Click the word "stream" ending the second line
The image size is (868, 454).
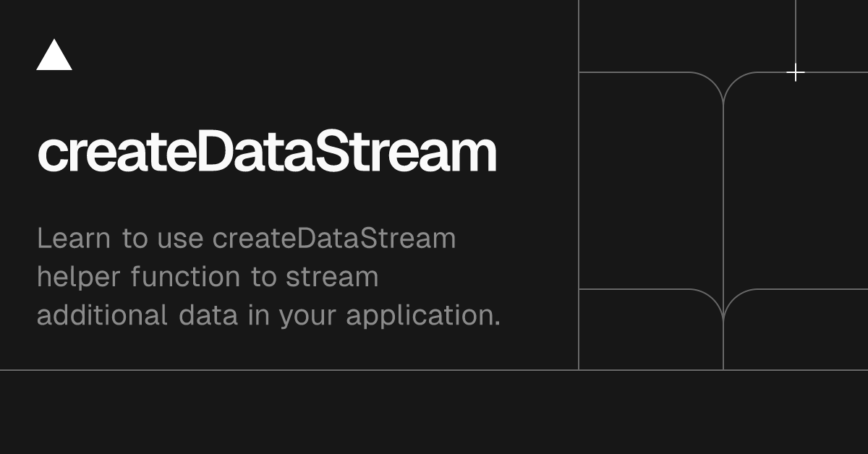[x=332, y=277]
